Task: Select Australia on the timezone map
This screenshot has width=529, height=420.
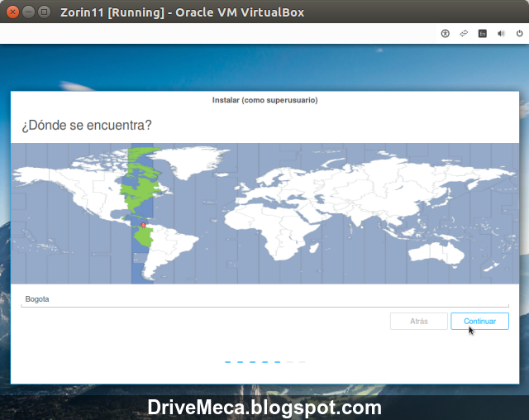Action: [x=436, y=252]
